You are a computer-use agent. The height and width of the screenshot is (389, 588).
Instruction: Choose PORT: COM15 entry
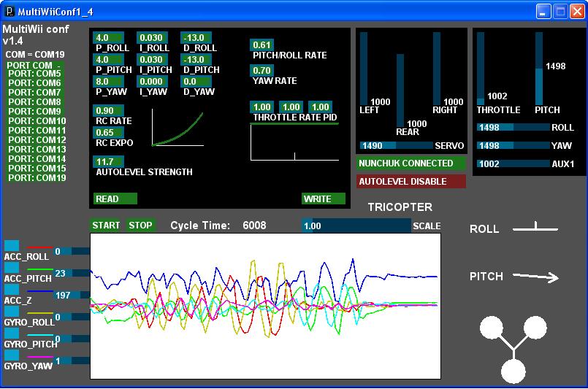[x=37, y=169]
